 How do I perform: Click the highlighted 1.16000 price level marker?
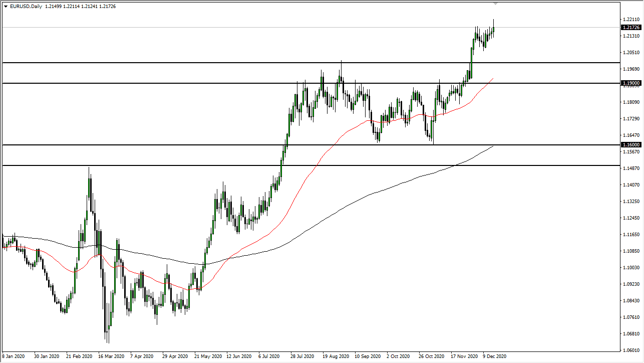pyautogui.click(x=630, y=144)
